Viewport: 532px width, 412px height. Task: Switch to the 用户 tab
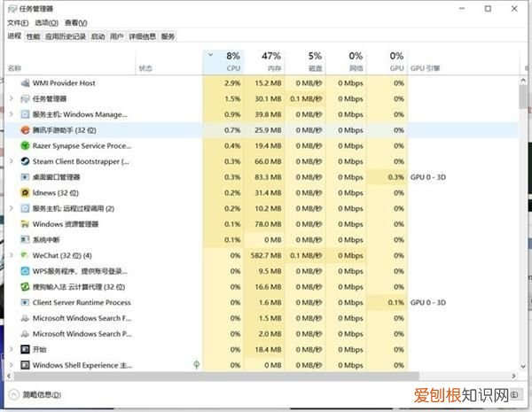pyautogui.click(x=117, y=36)
